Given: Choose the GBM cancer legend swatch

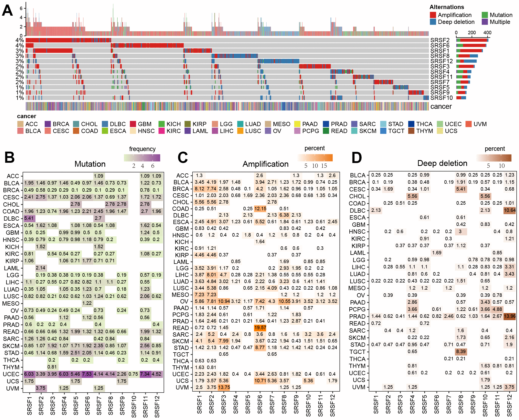Looking at the screenshot, I should click(133, 124).
